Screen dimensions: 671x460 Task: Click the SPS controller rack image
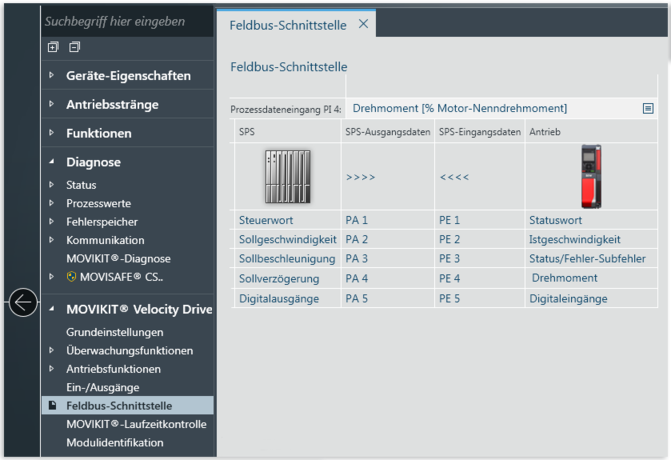287,176
